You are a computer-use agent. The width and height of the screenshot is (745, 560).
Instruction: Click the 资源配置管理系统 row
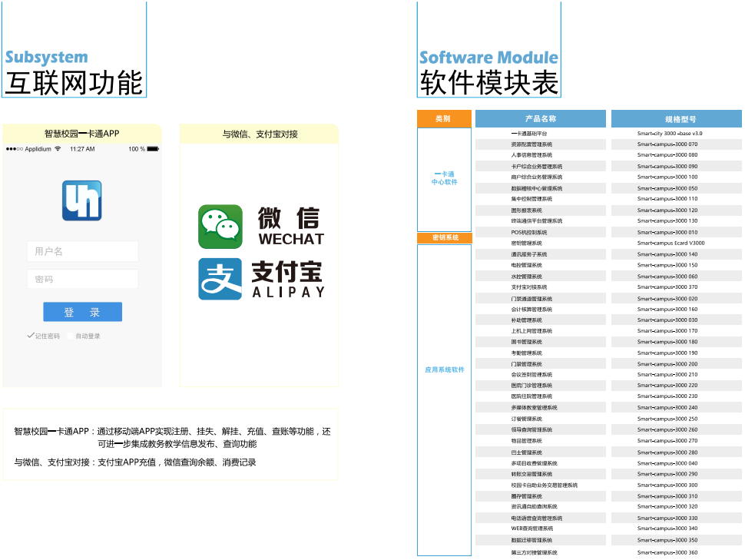(x=541, y=144)
